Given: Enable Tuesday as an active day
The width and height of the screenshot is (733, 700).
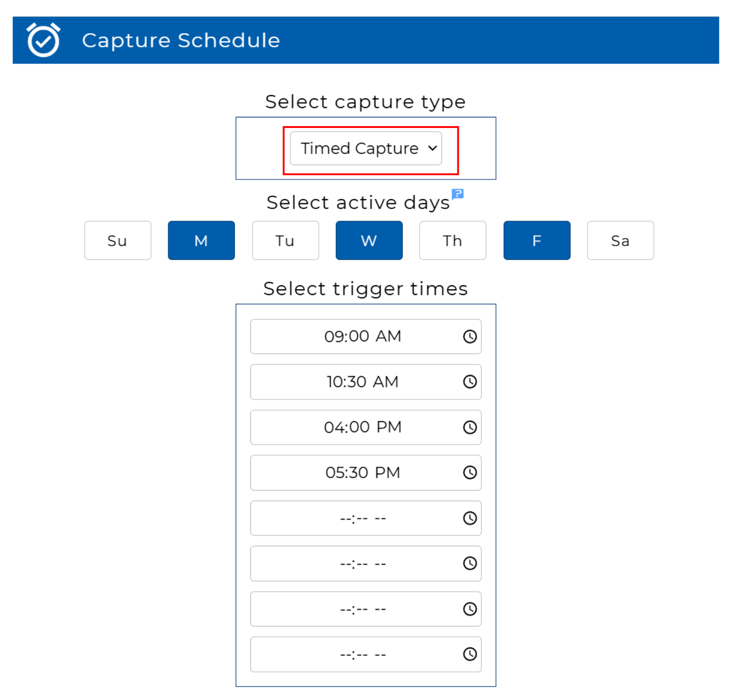Looking at the screenshot, I should (x=285, y=241).
